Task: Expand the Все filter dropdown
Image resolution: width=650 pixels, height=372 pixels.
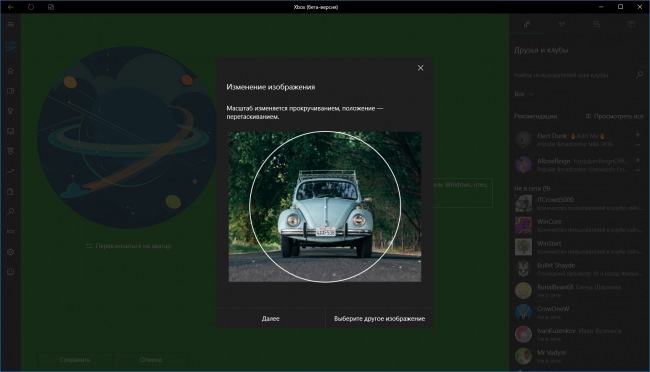Action: 524,94
